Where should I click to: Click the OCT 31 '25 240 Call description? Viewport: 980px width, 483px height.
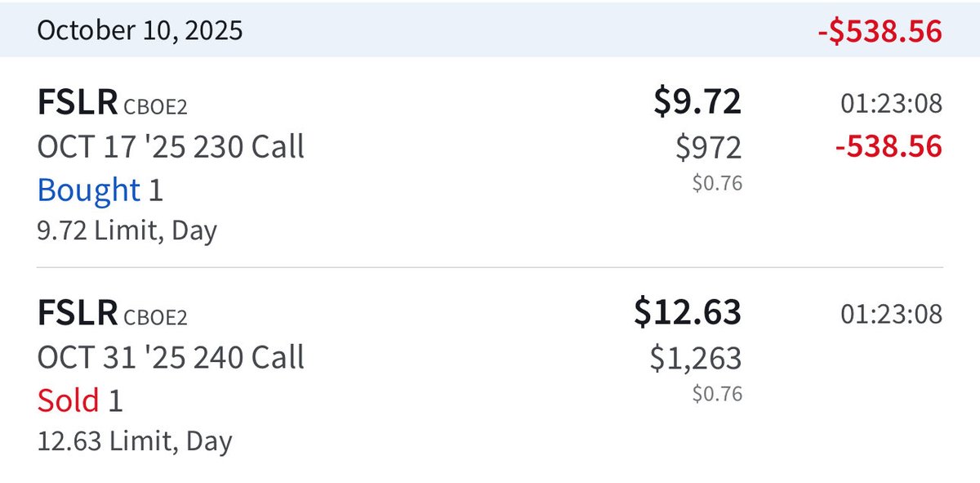[171, 358]
